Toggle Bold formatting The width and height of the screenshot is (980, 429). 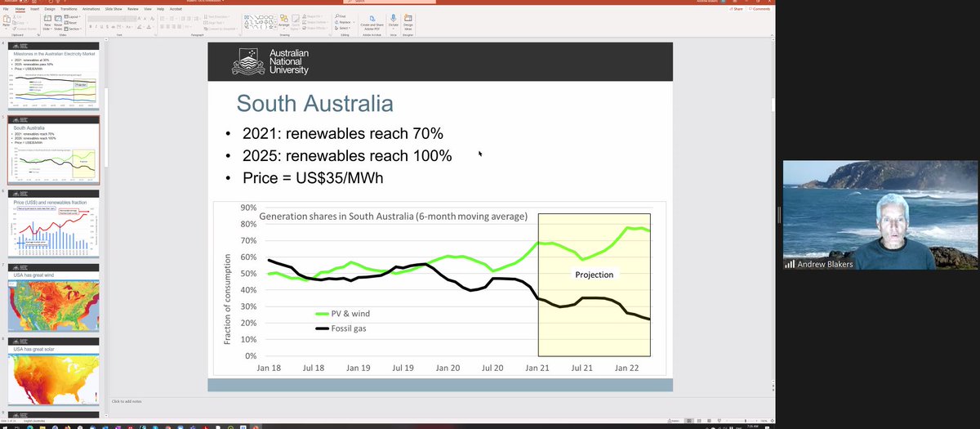coord(91,26)
